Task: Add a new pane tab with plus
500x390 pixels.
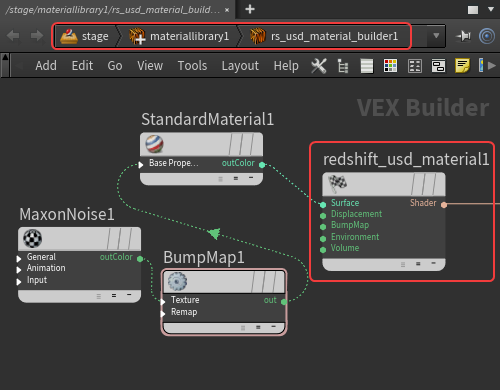Action: pyautogui.click(x=250, y=9)
